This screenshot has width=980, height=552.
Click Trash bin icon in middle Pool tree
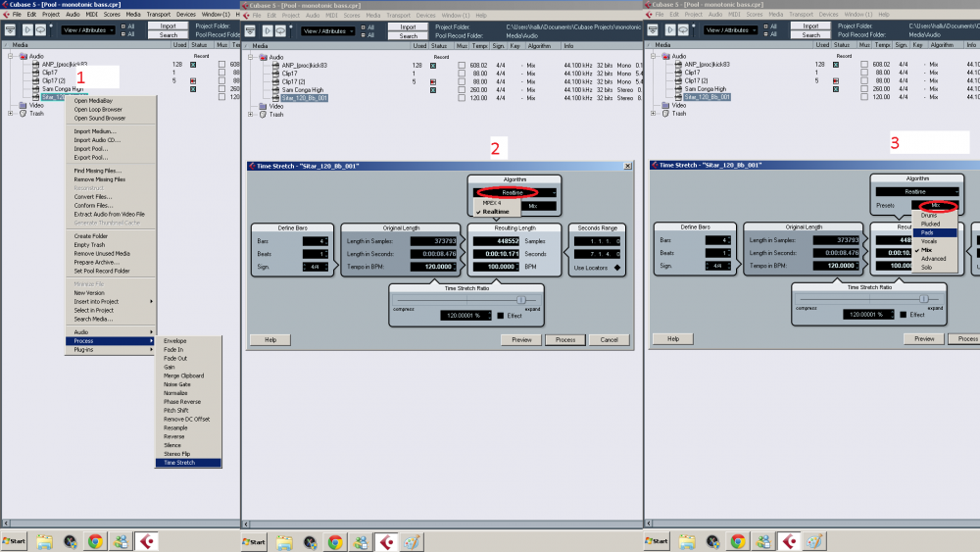click(263, 115)
